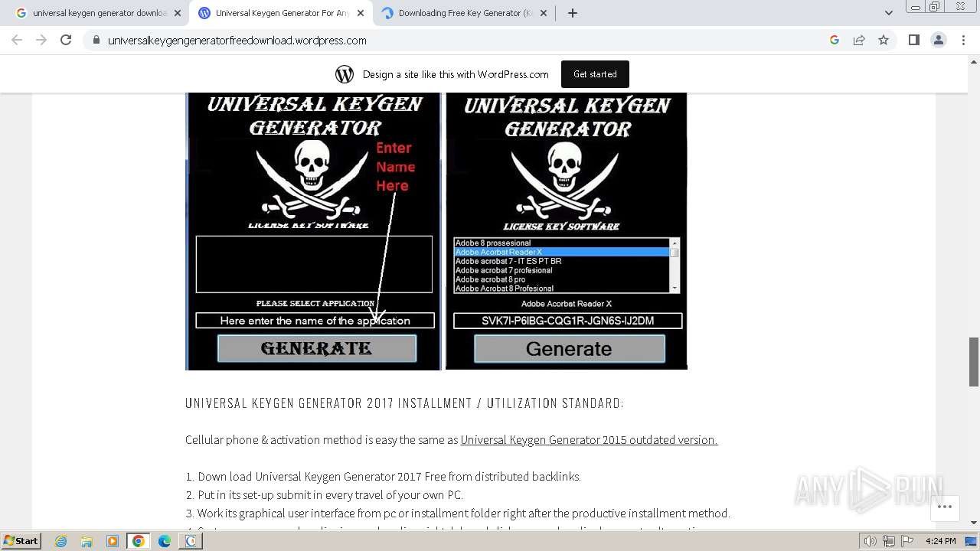Close the Downloading Free Key Generator tab
This screenshot has height=551, width=980.
click(544, 13)
